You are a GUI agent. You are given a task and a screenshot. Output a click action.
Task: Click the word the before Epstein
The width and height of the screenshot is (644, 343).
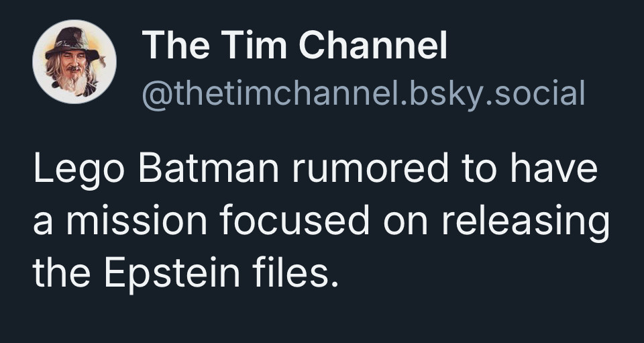[x=62, y=273]
